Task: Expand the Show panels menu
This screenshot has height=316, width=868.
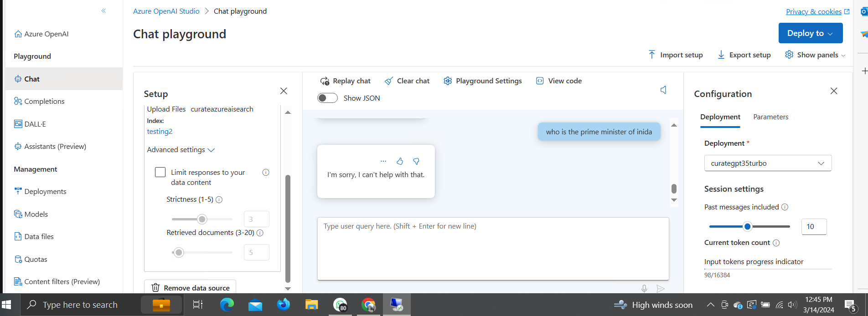Action: click(x=815, y=55)
